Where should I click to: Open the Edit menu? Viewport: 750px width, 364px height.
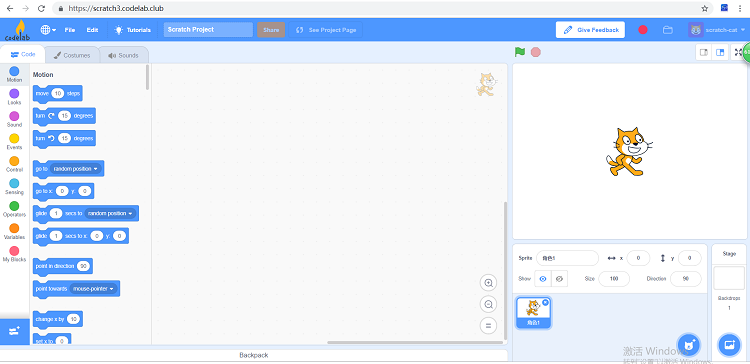tap(92, 30)
